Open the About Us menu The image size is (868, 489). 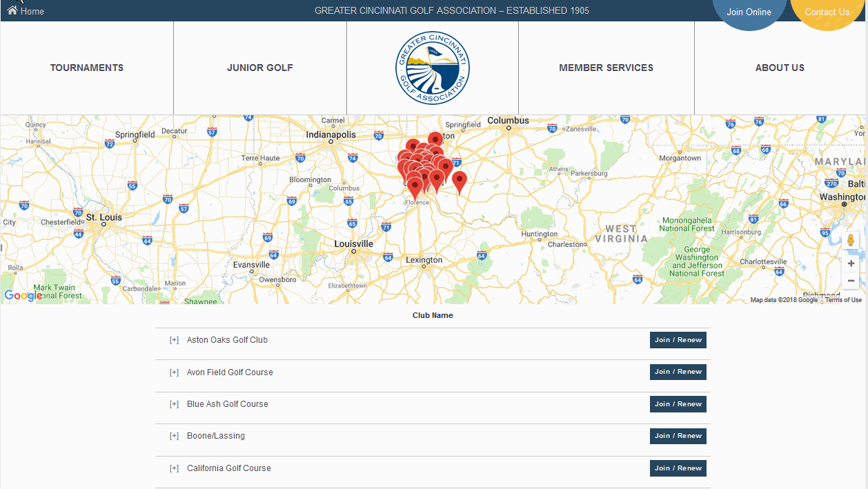(x=780, y=68)
